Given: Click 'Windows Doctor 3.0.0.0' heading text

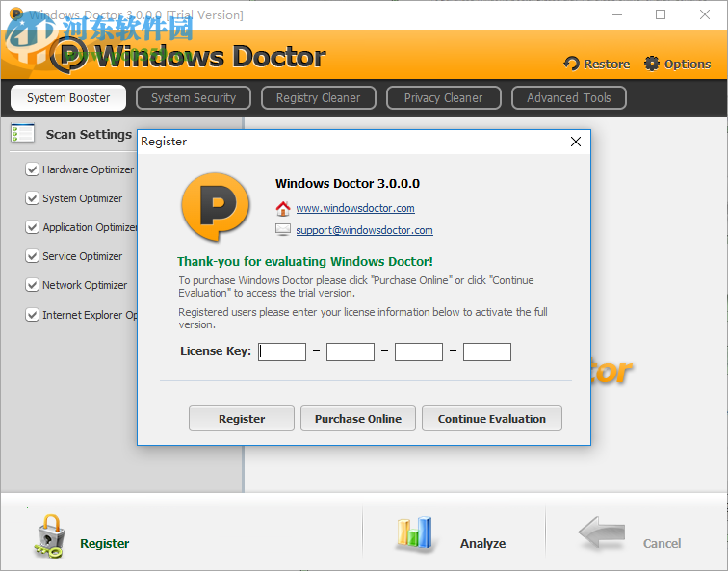Looking at the screenshot, I should [x=348, y=184].
